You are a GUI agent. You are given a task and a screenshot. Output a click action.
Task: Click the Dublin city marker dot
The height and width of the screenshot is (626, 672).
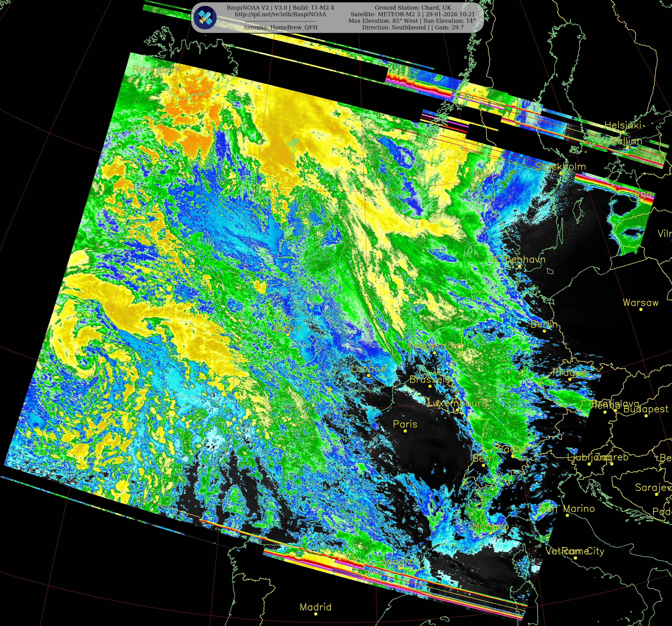[288, 334]
